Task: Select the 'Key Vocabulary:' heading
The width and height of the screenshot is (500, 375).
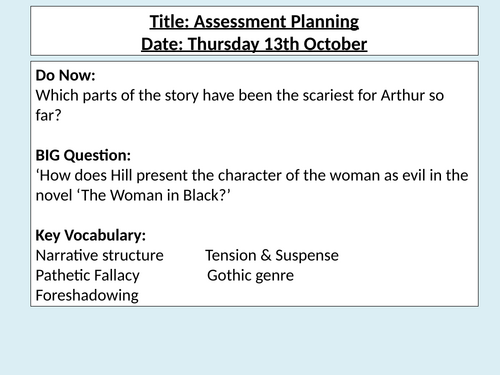Action: [91, 236]
